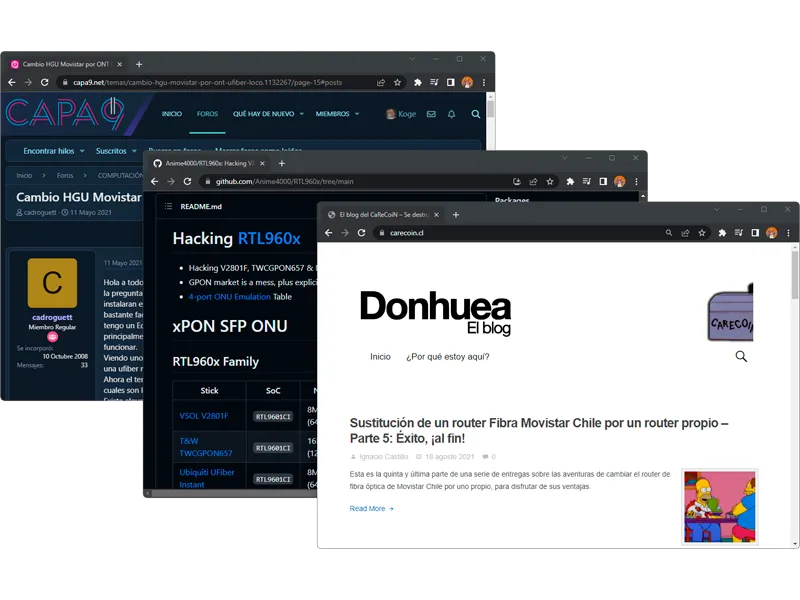Open the extensions puzzle icon in the capa9 window
The width and height of the screenshot is (800, 600).
(417, 82)
